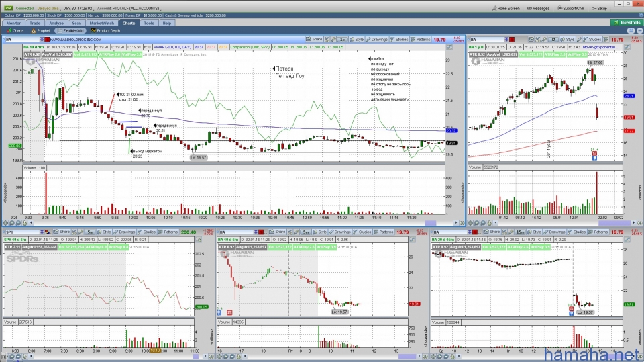Open the account selector dropdown
The image size is (644, 362).
[131, 8]
